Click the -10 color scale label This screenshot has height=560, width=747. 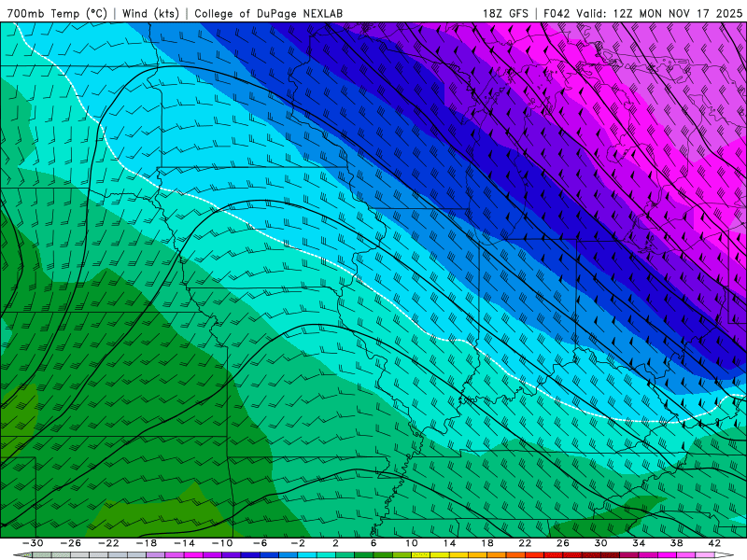222,543
